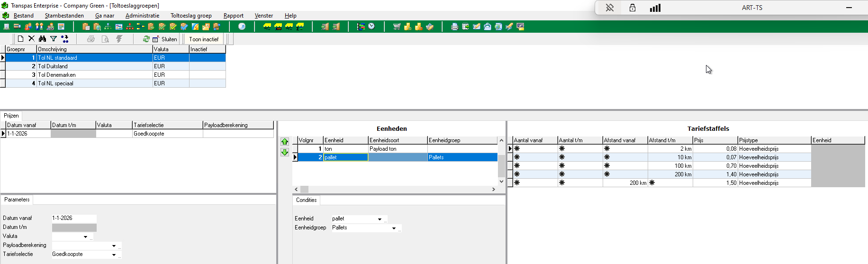Click the clock icon in the green toolbar
Viewport: 868px width, 264px height.
371,27
